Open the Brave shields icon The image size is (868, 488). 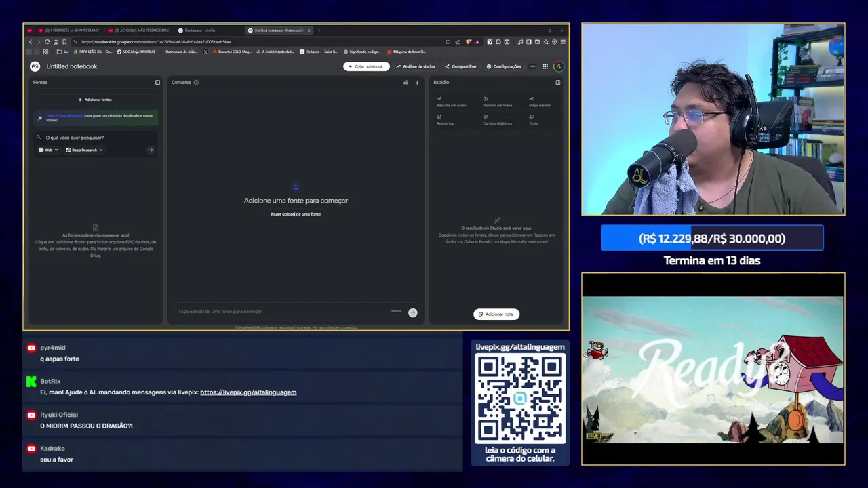tap(468, 42)
